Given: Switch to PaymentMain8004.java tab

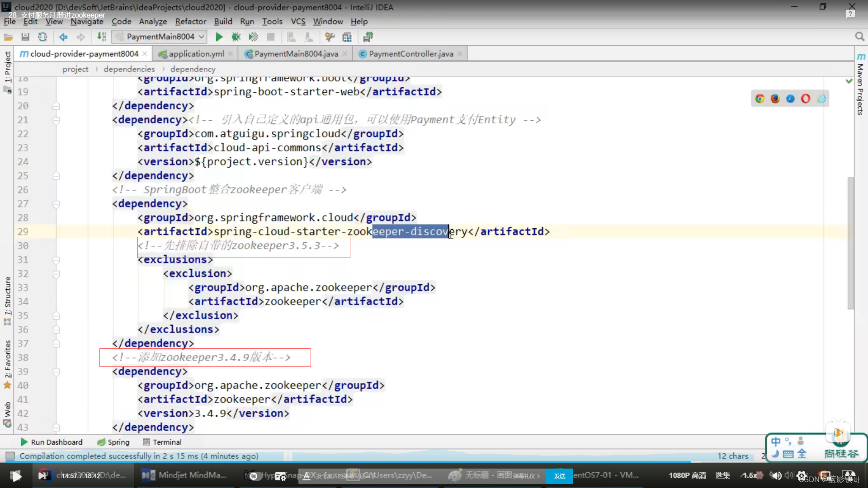Looking at the screenshot, I should 296,54.
